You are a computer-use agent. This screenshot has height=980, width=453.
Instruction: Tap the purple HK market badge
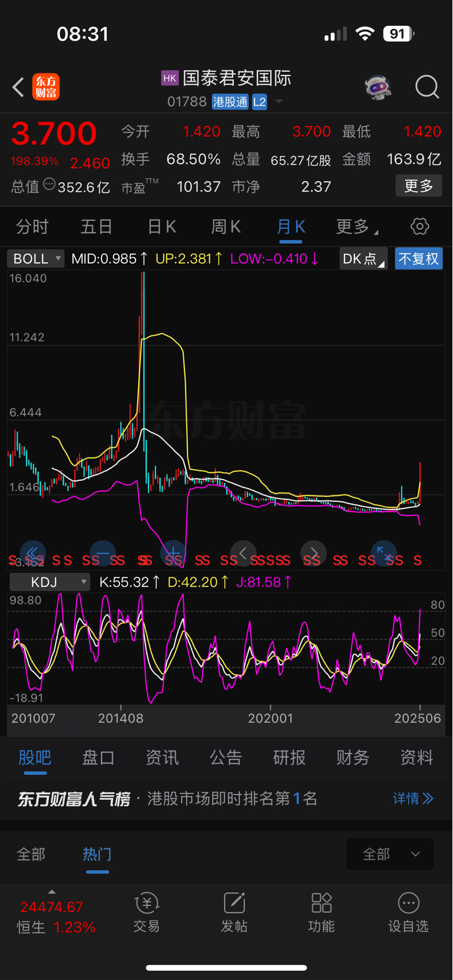pyautogui.click(x=170, y=78)
